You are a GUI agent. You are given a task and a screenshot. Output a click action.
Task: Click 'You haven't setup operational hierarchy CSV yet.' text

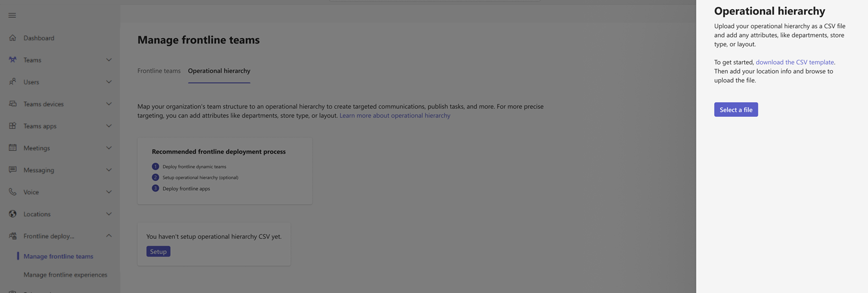tap(214, 237)
